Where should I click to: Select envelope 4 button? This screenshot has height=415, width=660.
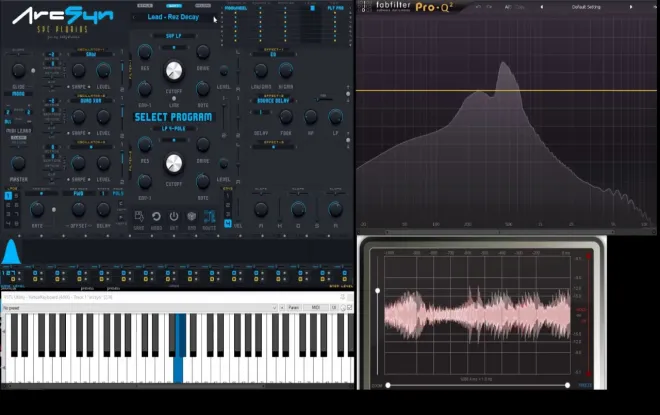coord(228,223)
